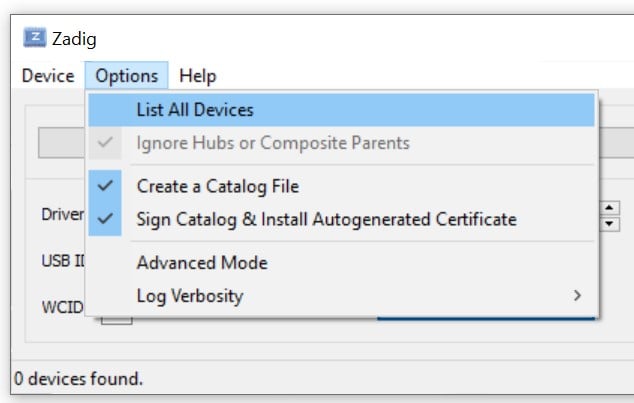
Task: Click the blue install button behind menu
Action: coord(486,318)
